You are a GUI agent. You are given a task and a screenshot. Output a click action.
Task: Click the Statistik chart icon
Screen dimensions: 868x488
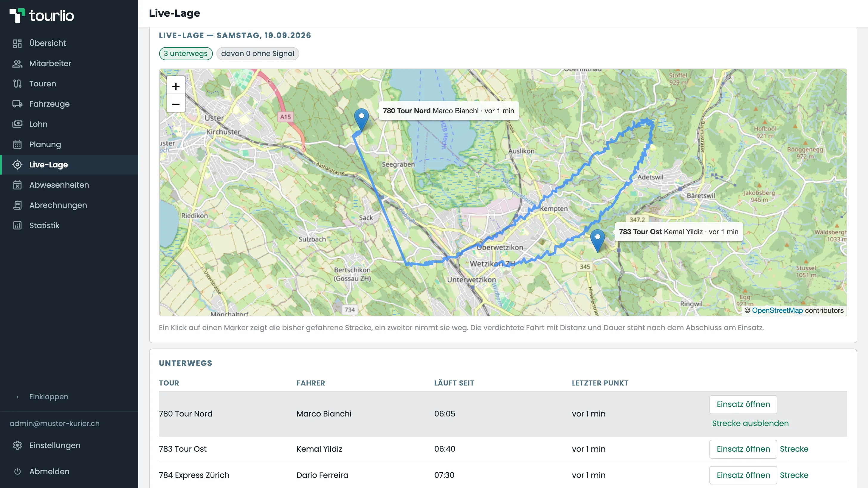(x=17, y=225)
